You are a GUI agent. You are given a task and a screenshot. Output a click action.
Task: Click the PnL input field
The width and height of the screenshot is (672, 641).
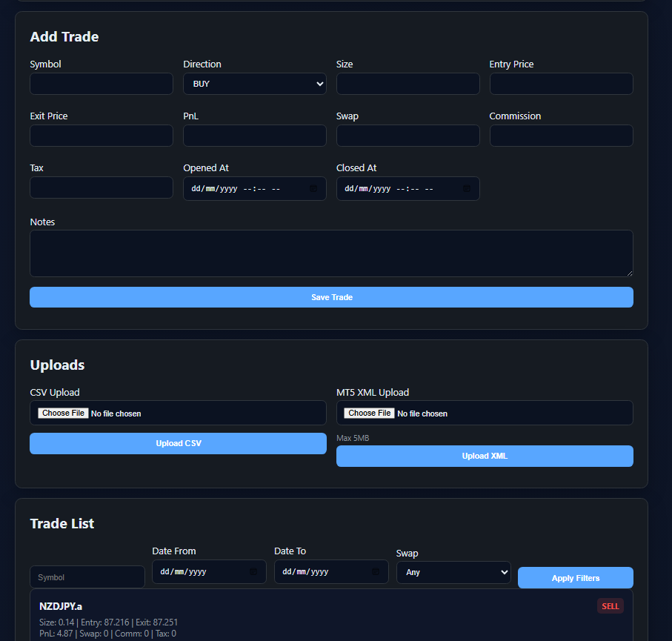(x=254, y=136)
